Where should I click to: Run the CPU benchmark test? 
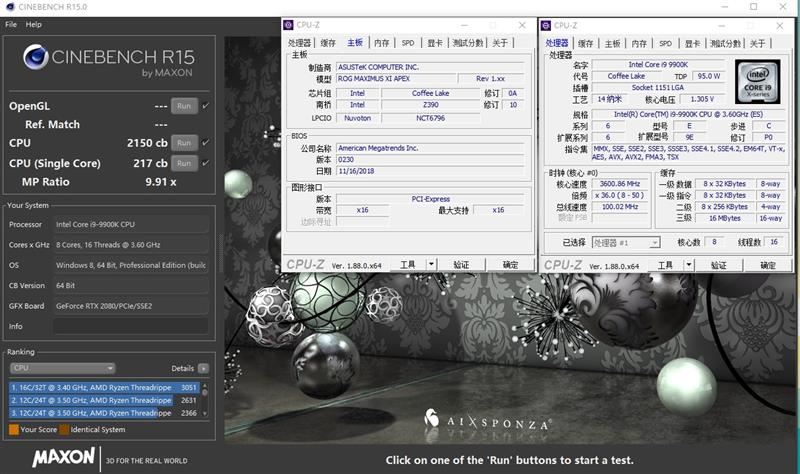[184, 143]
